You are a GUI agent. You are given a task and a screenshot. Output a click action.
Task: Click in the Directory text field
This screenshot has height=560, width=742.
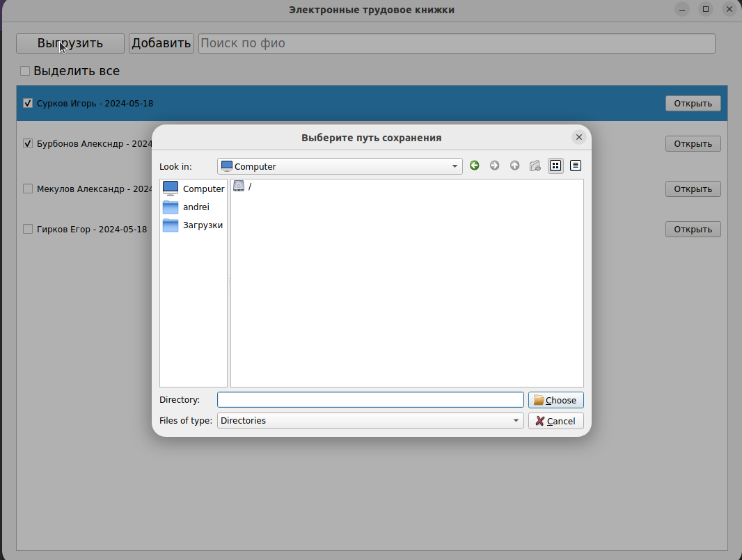370,400
